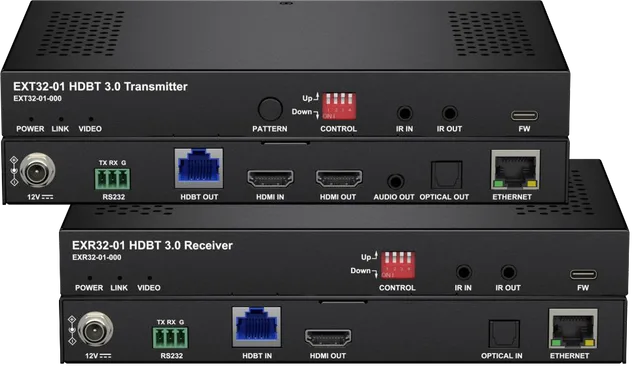Click the 'EXT32-01-000' model number text

pyautogui.click(x=38, y=98)
